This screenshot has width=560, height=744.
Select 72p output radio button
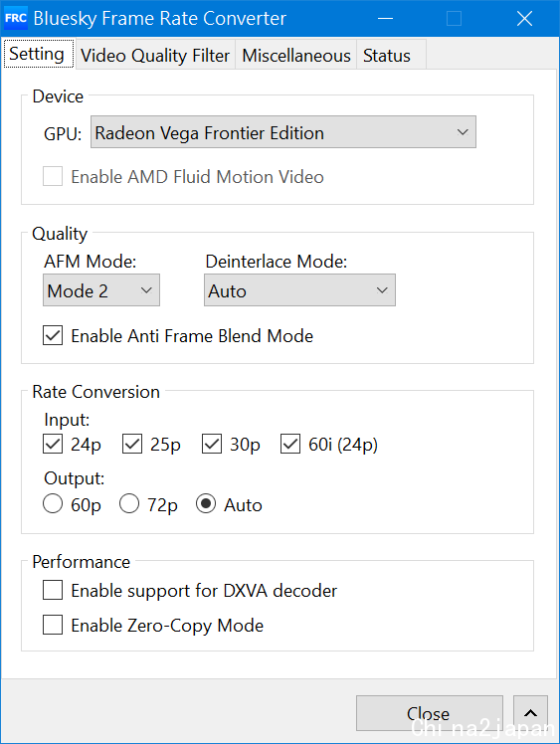pos(129,504)
